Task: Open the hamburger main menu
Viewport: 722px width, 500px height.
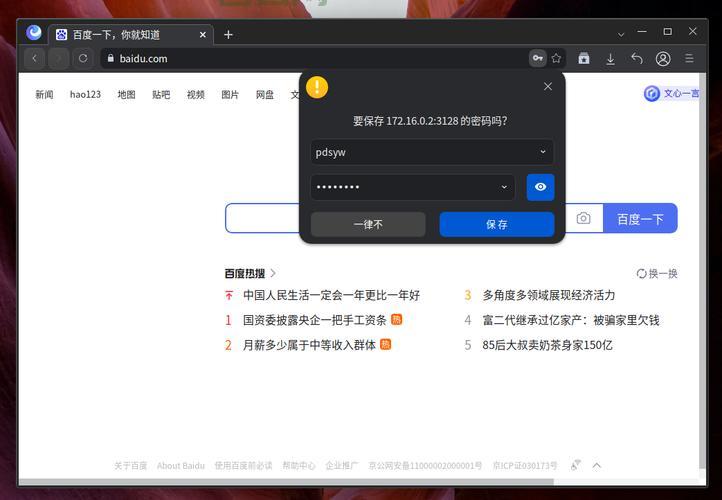Action: coord(689,58)
